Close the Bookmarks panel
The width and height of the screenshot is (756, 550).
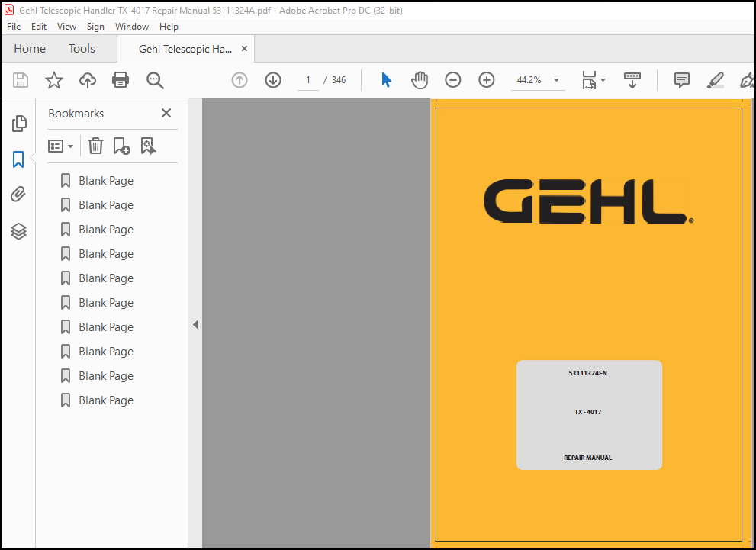pos(166,113)
